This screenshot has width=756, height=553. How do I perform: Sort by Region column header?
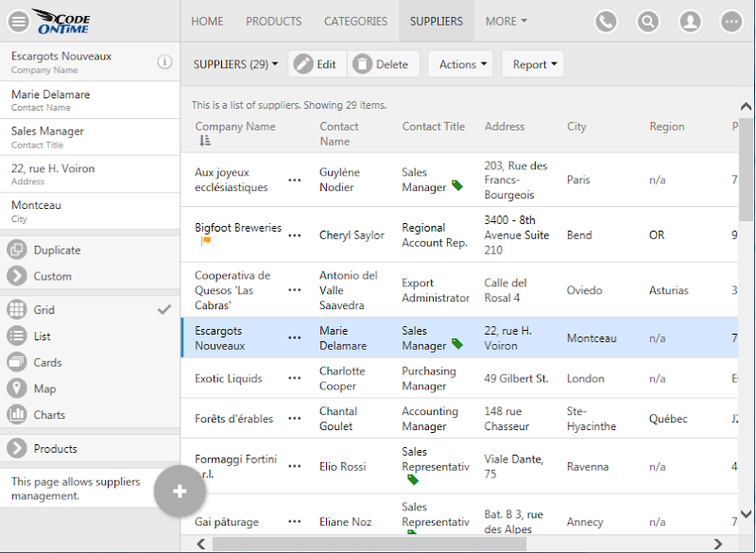(667, 127)
